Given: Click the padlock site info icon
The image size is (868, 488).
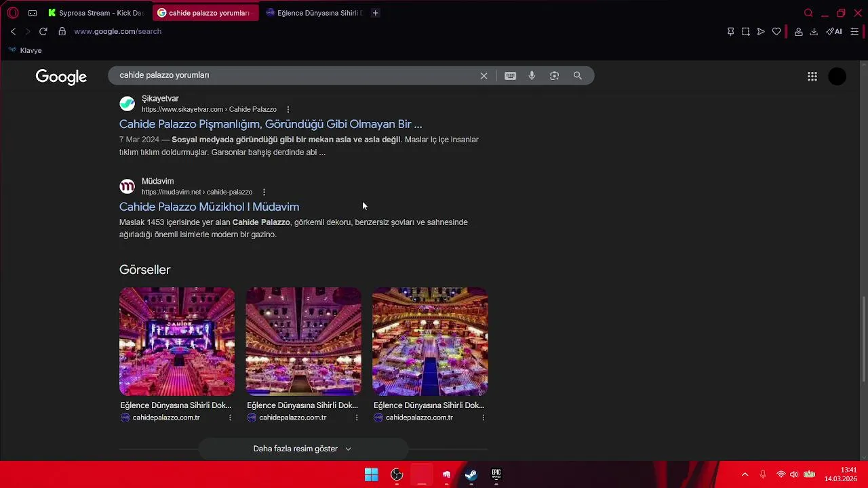Looking at the screenshot, I should (x=62, y=31).
